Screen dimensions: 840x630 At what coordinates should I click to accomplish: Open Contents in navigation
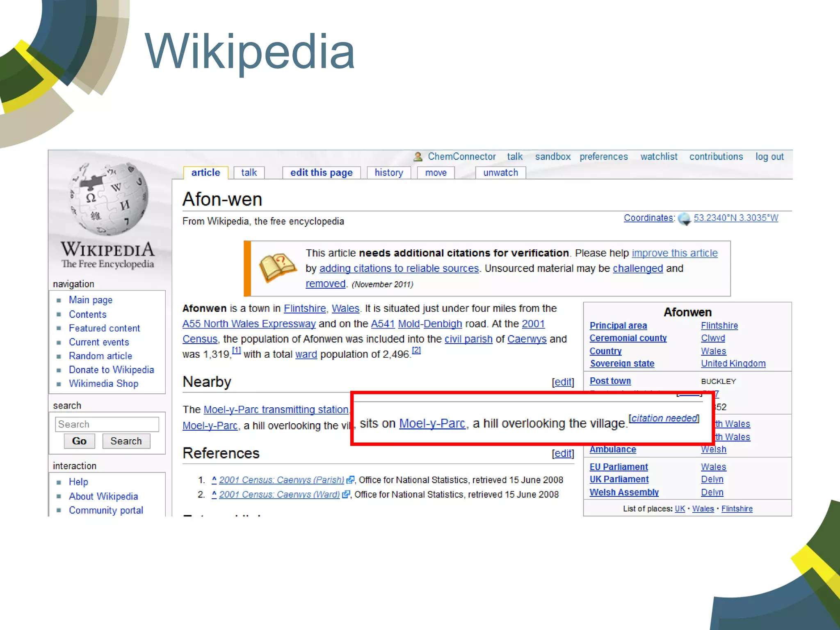point(88,315)
